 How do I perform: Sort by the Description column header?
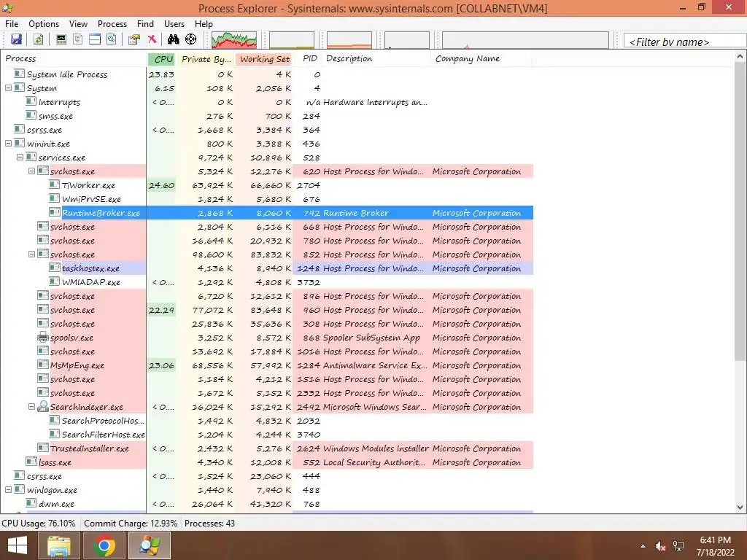click(376, 58)
